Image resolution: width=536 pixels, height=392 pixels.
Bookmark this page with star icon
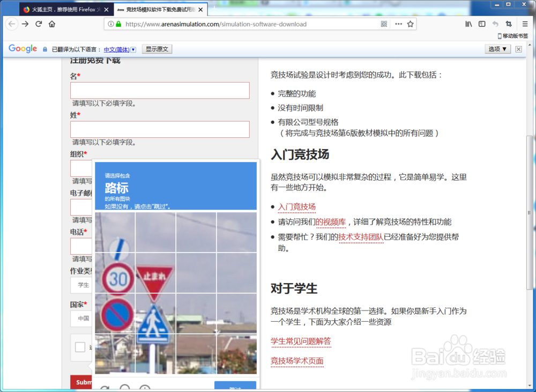tap(411, 24)
